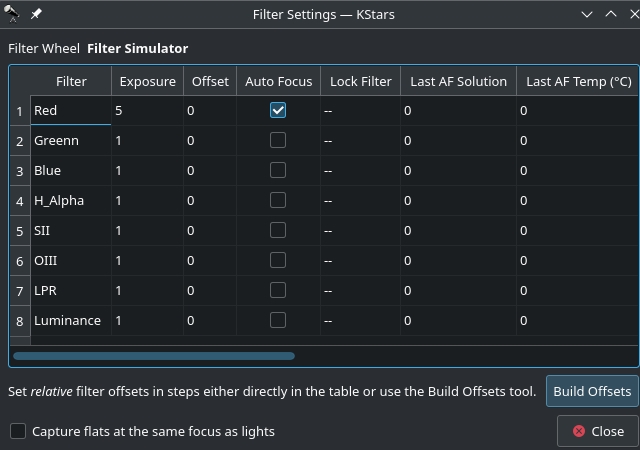
Task: Enable Auto Focus for the Luminance filter
Action: coord(278,321)
